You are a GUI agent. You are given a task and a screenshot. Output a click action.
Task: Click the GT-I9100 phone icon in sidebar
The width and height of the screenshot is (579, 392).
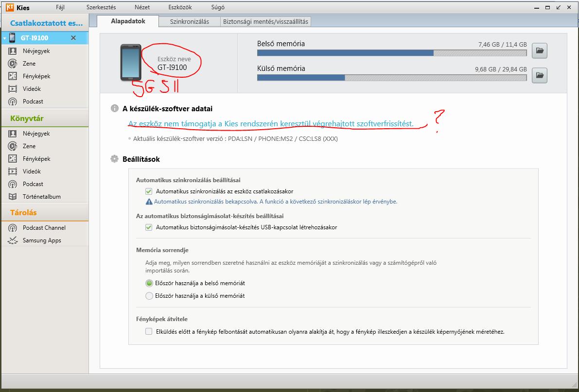point(12,38)
